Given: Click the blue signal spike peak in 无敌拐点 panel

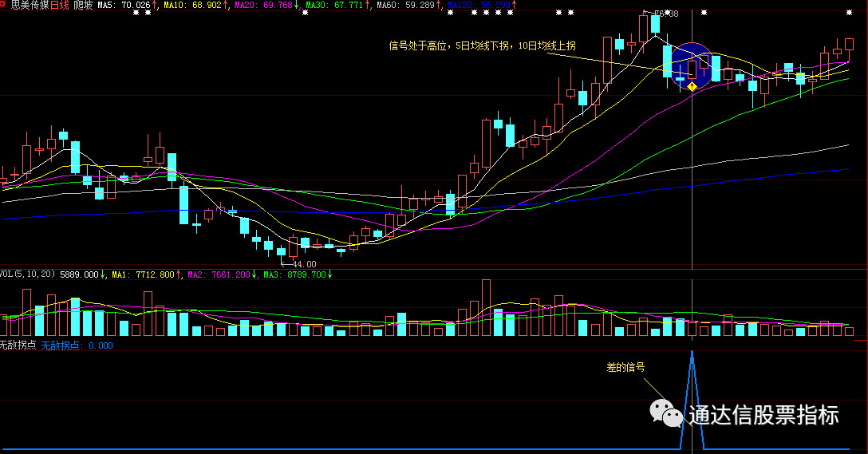Looking at the screenshot, I should (692, 352).
